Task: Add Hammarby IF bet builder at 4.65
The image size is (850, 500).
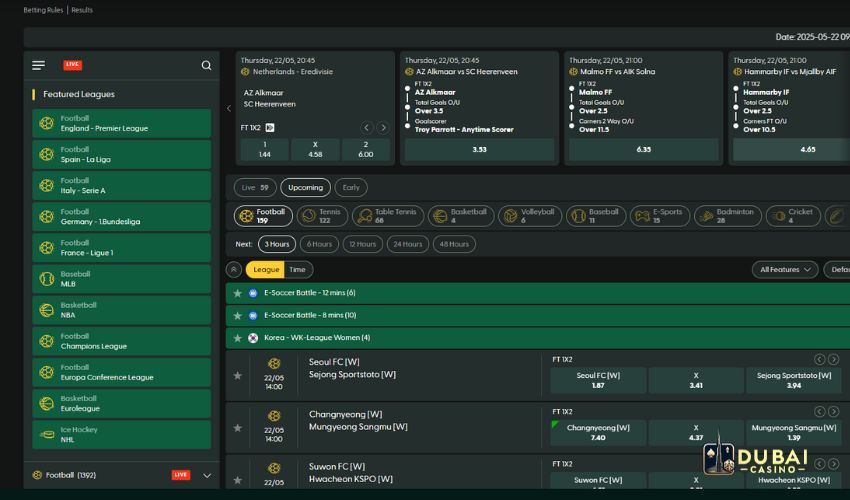Action: [791, 150]
